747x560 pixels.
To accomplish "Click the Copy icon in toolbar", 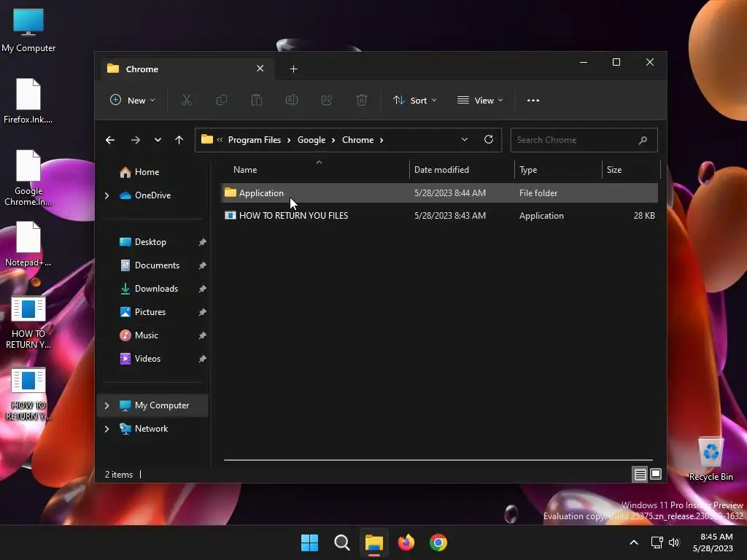I will pyautogui.click(x=222, y=100).
